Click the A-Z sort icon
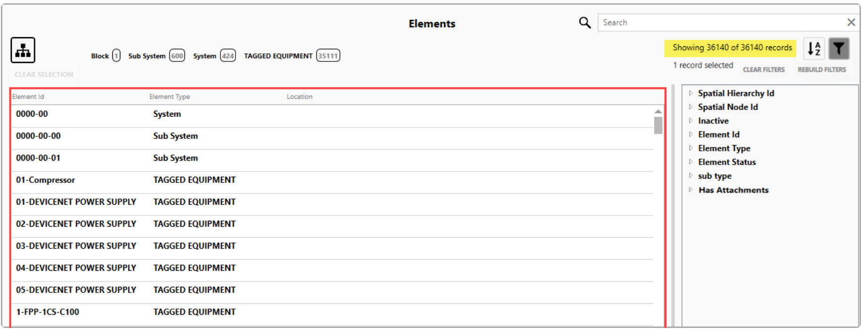The height and width of the screenshot is (335, 868). tap(814, 48)
